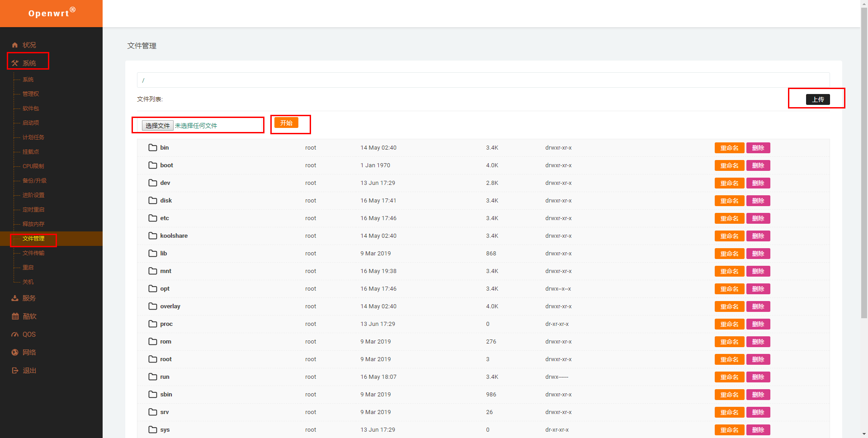Click the 服务 download icon

15,298
